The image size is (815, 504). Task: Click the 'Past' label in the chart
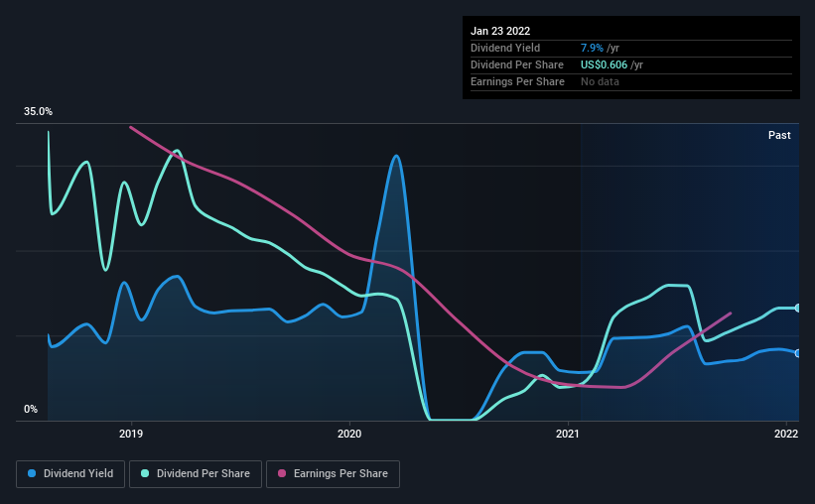[x=779, y=135]
